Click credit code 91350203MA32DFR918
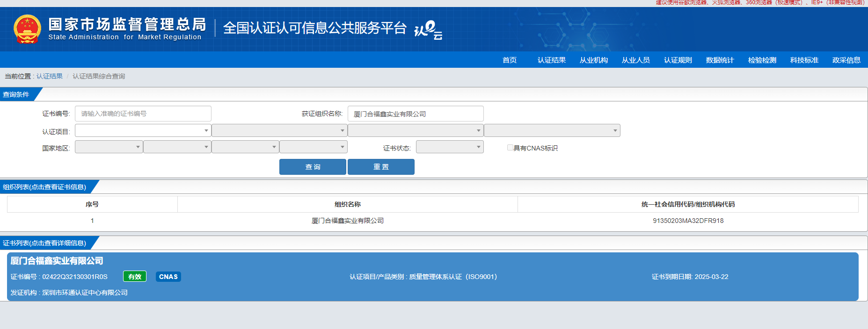The height and width of the screenshot is (329, 868). click(x=688, y=221)
